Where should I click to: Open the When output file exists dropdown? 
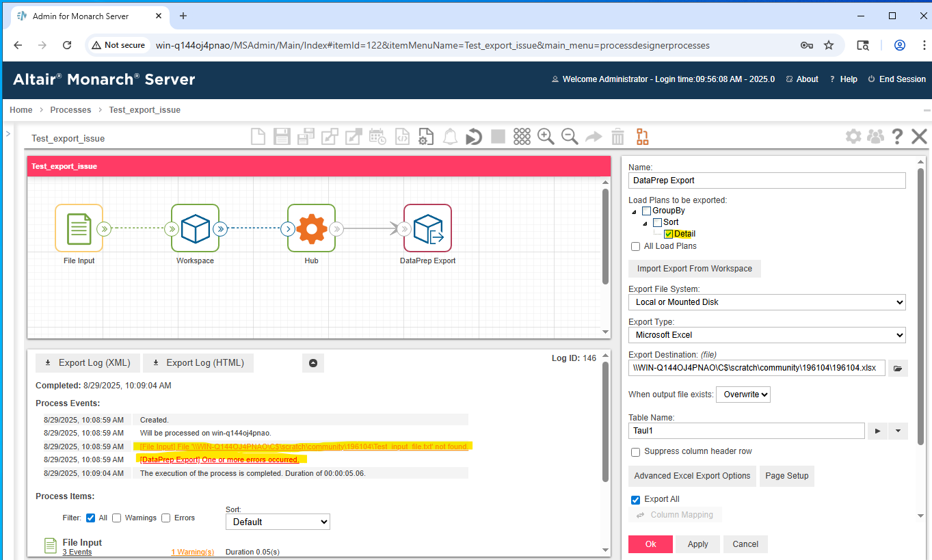click(743, 395)
